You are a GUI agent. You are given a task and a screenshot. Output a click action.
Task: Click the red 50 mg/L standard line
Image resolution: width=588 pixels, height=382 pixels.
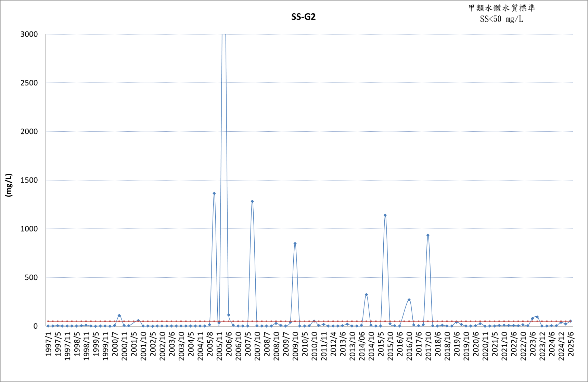(x=310, y=321)
